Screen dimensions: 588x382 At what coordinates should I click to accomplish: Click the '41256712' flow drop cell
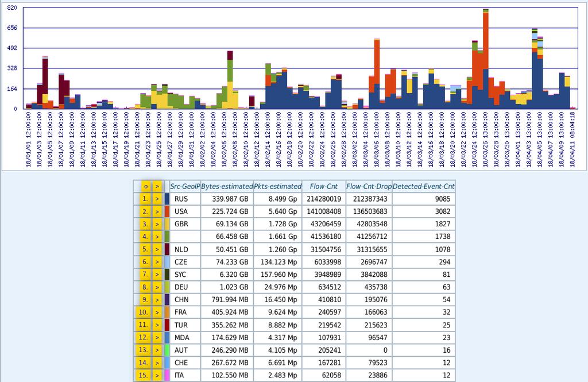pyautogui.click(x=369, y=237)
